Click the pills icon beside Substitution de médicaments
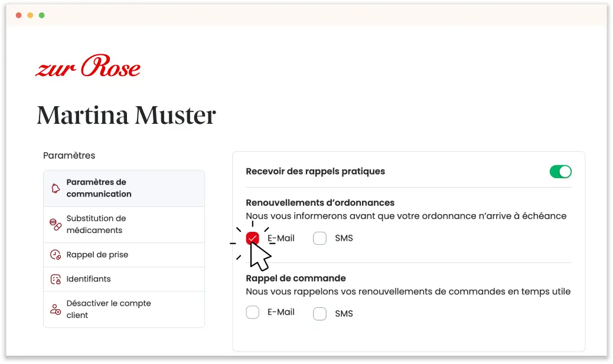Image resolution: width=613 pixels, height=364 pixels. point(56,225)
